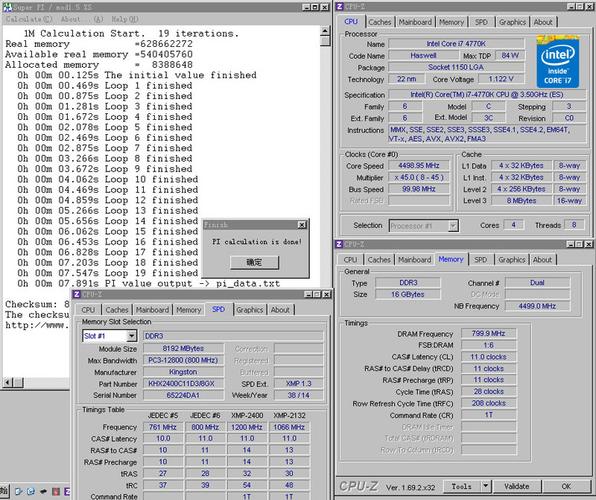Open Memory tab in the top CPU-Z window
The width and height of the screenshot is (596, 500).
click(451, 22)
